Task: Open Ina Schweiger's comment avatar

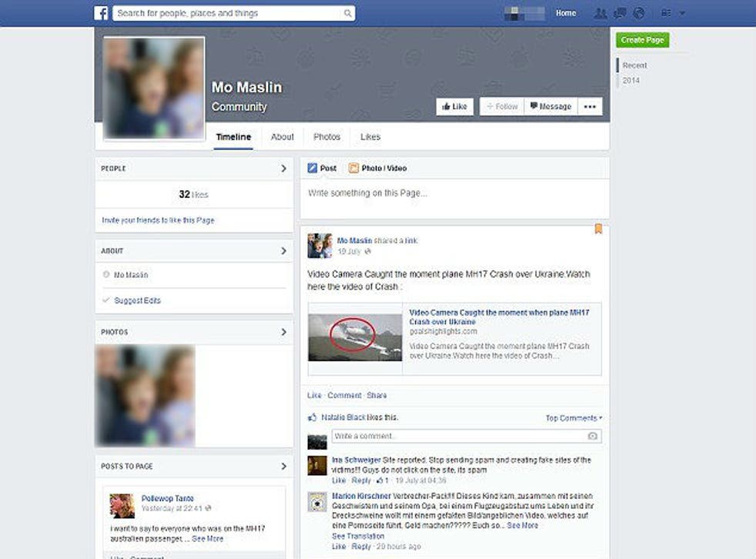Action: tap(317, 465)
